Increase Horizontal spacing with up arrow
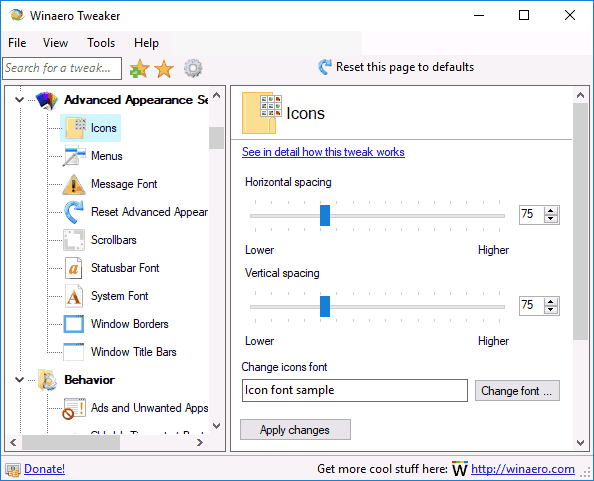594x481 pixels. tap(551, 211)
